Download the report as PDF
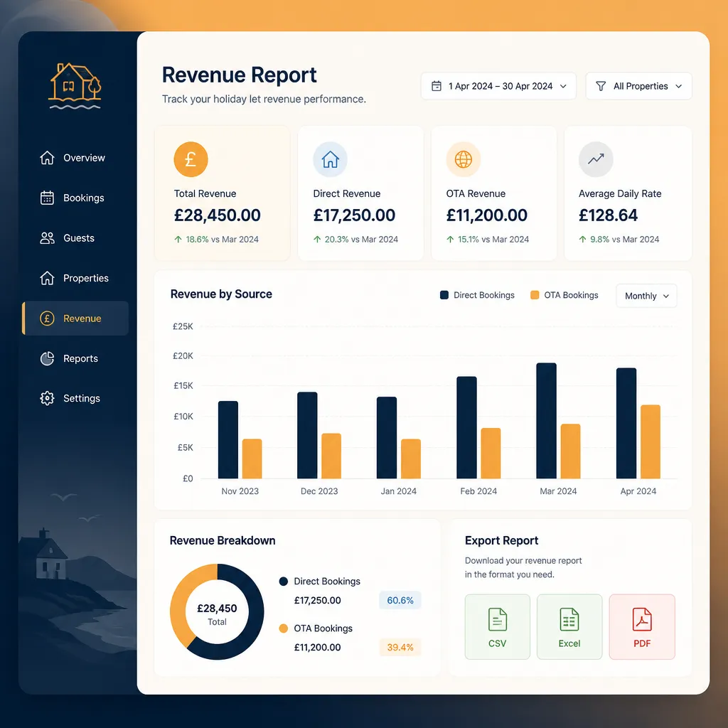 pyautogui.click(x=642, y=627)
